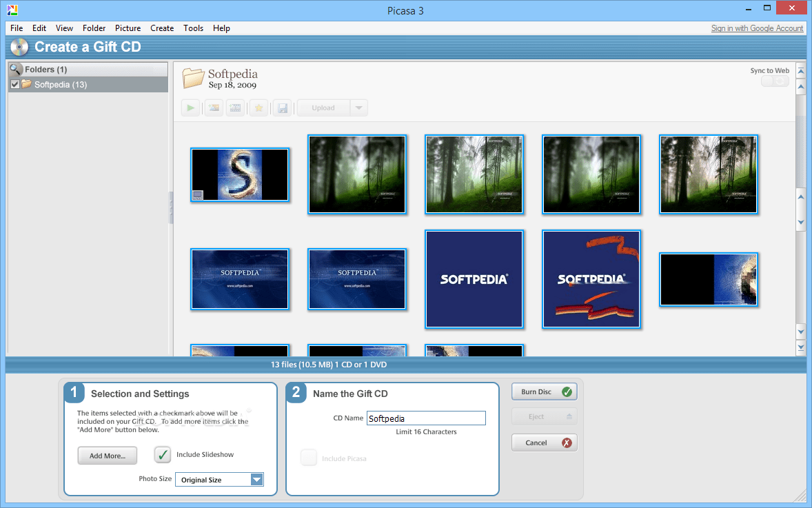Click the eject triangle icon
Image resolution: width=812 pixels, height=508 pixels.
pyautogui.click(x=569, y=416)
